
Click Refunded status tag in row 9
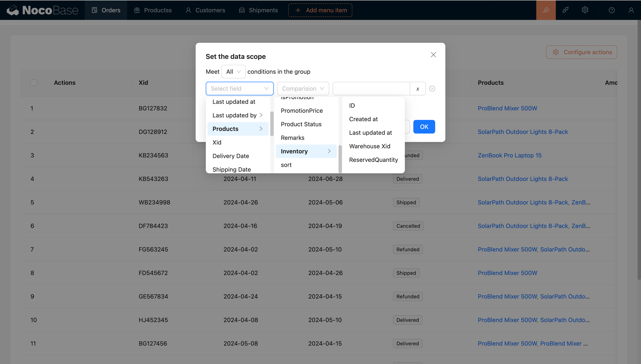click(408, 296)
